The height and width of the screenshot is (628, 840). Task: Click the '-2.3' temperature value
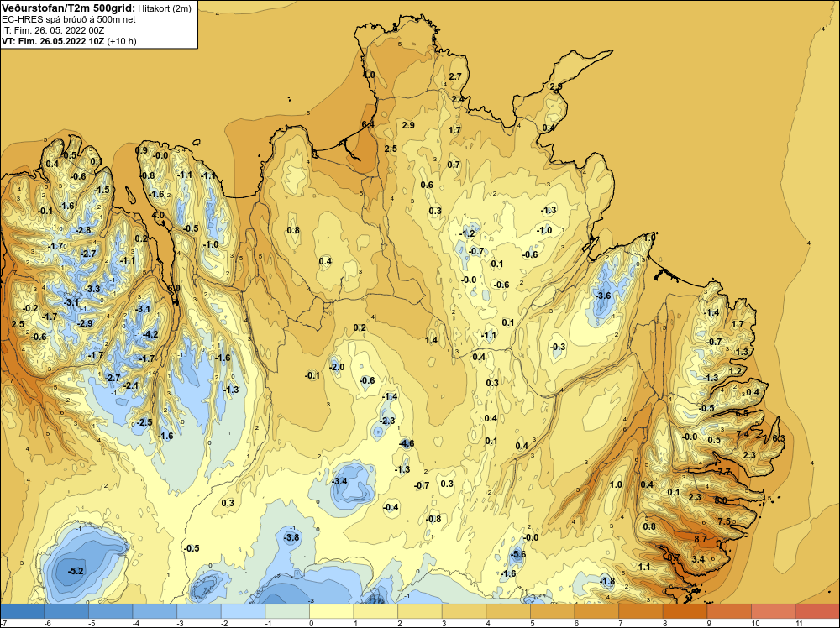click(x=386, y=421)
